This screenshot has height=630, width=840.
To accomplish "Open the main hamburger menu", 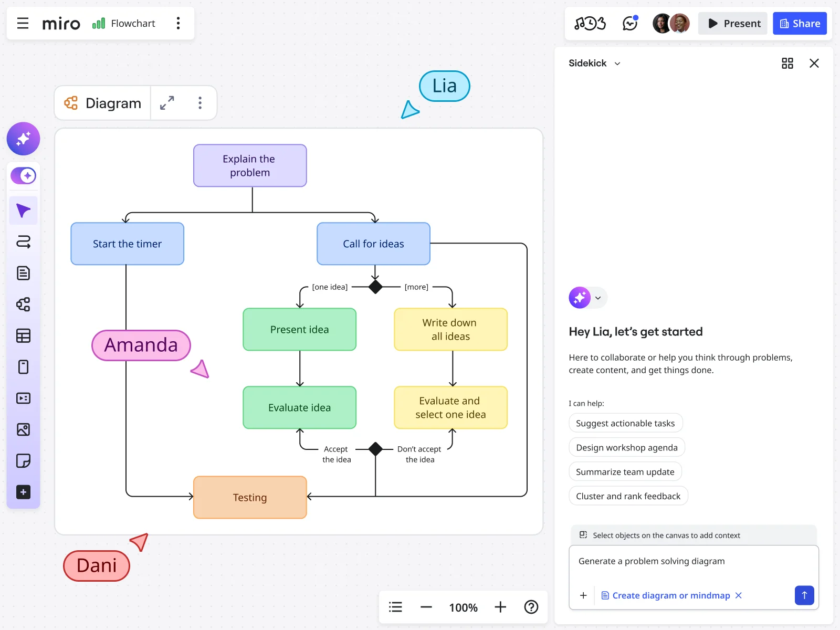I will click(x=23, y=23).
